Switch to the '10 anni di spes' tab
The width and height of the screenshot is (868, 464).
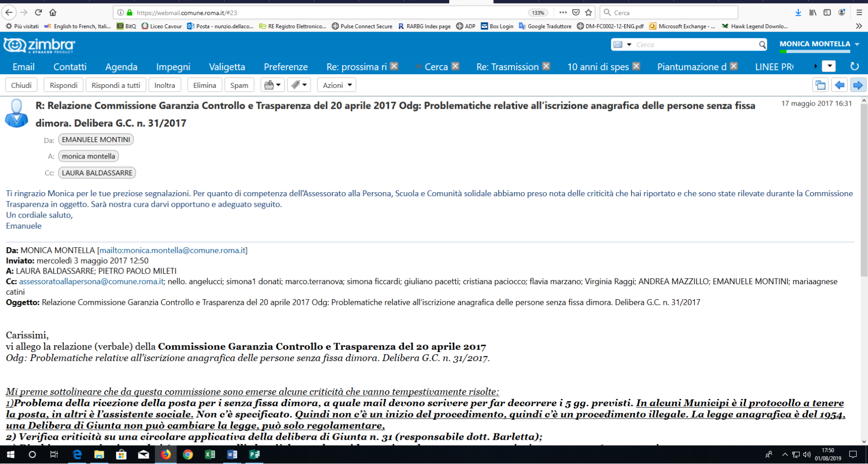coord(598,67)
